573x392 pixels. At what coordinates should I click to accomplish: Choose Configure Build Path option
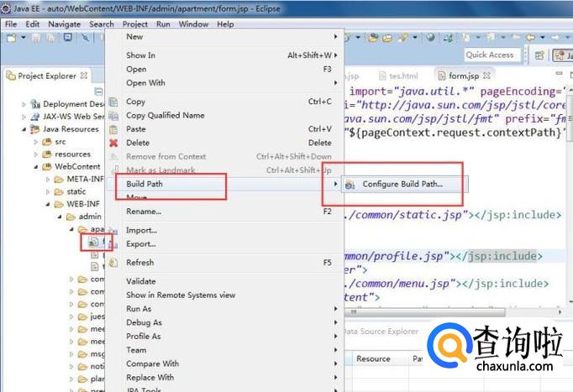pos(402,185)
